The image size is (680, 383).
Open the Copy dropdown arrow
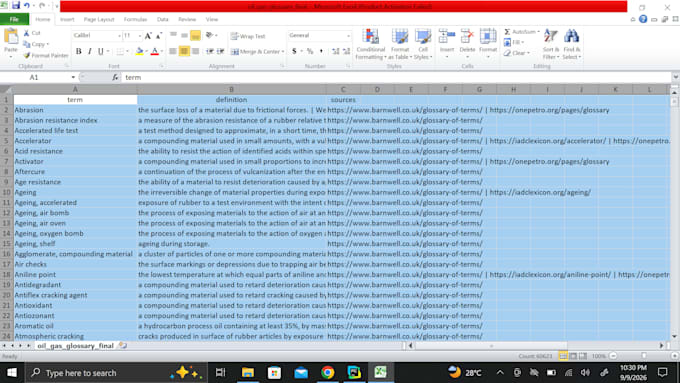pyautogui.click(x=47, y=44)
